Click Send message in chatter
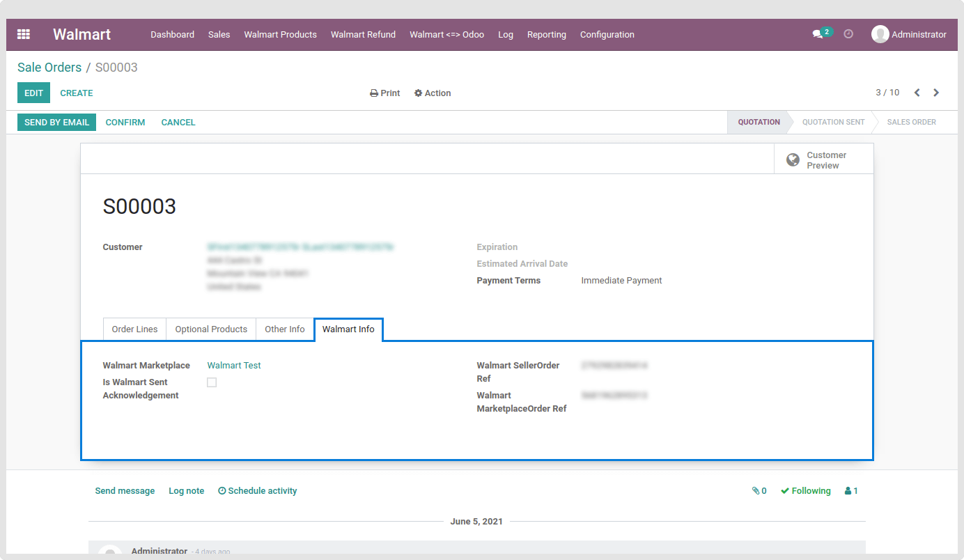Viewport: 964px width, 560px height. 125,491
